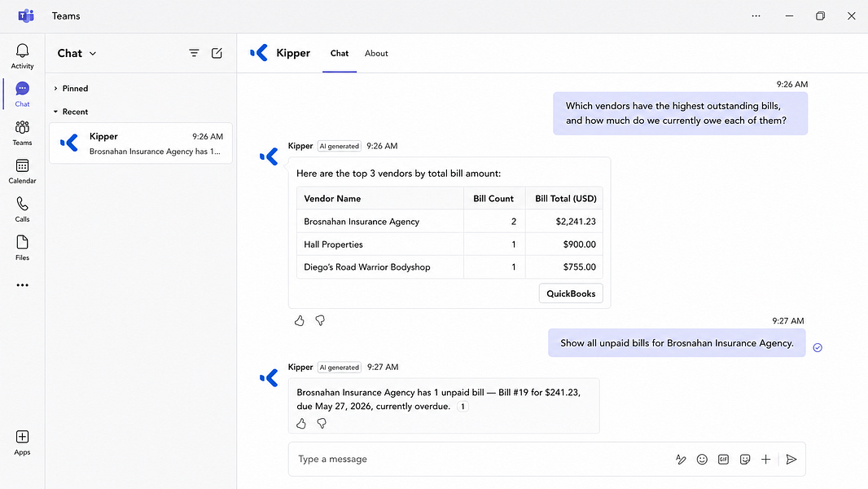Image resolution: width=868 pixels, height=489 pixels.
Task: Click the QuickBooks source button
Action: (571, 293)
